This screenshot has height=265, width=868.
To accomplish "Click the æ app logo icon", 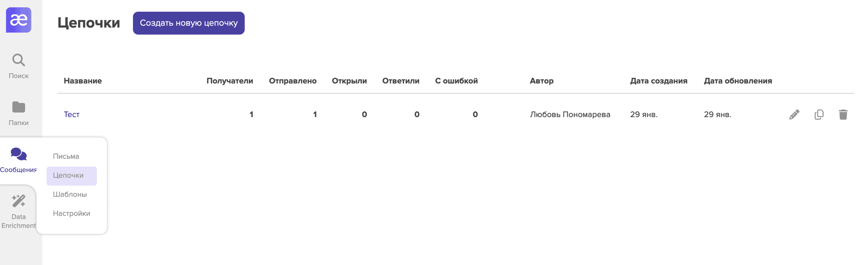I will [x=19, y=20].
